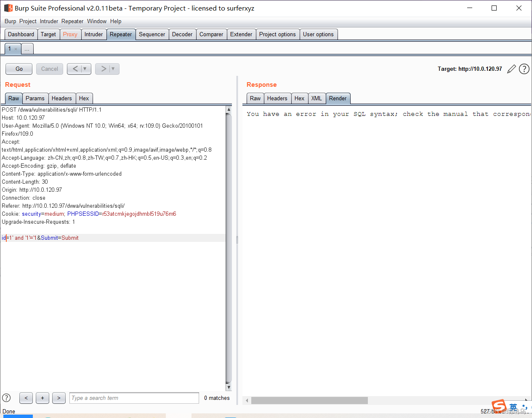
Task: Click the + search options button
Action: coord(43,398)
